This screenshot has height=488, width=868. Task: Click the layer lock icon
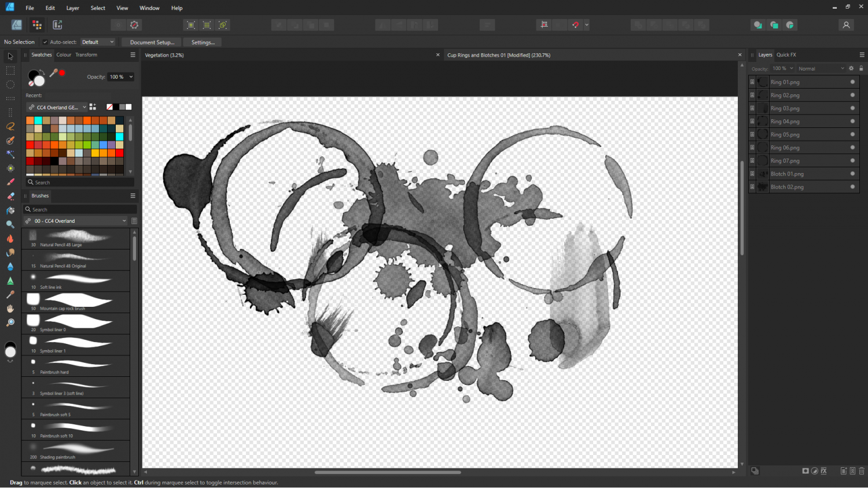coord(861,68)
